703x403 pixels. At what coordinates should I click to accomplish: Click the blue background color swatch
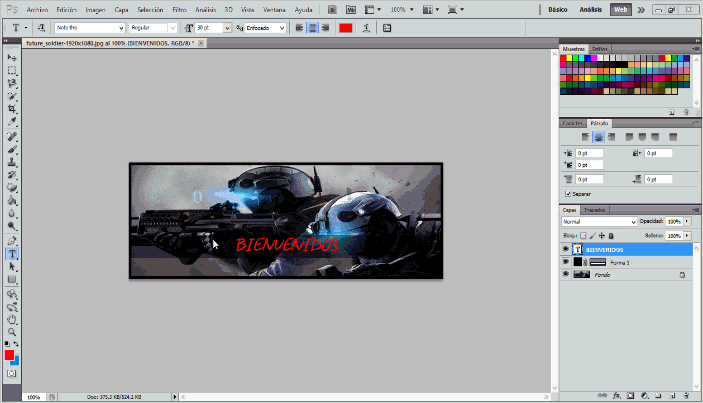[16, 361]
